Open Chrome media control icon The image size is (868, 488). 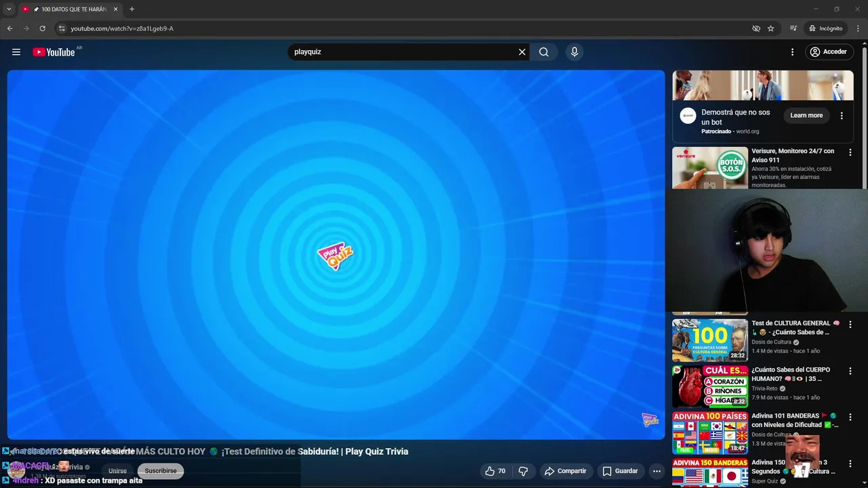[x=793, y=28]
